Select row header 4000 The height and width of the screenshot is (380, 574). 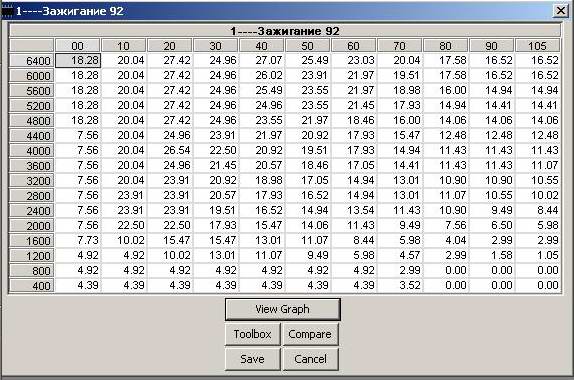[x=32, y=150]
